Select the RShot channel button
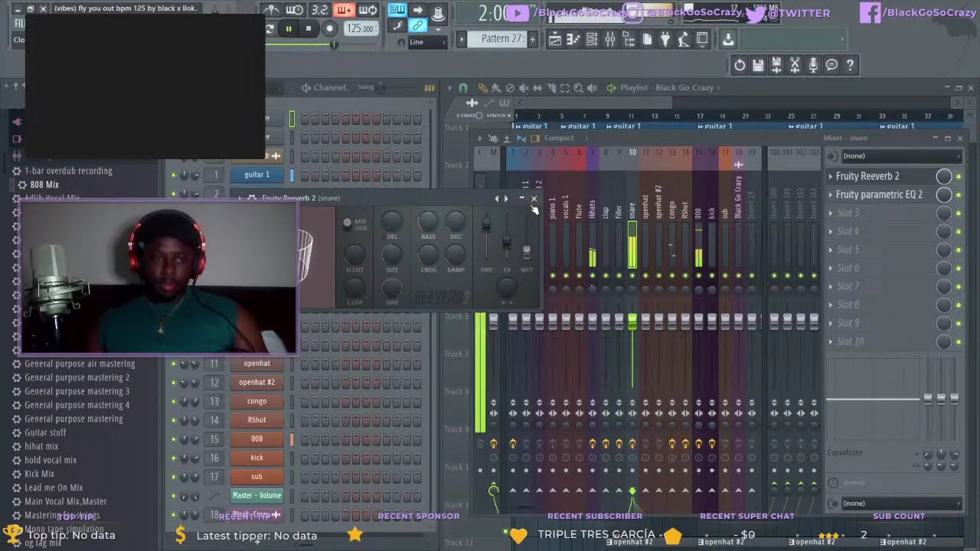Image resolution: width=980 pixels, height=551 pixels. point(256,420)
